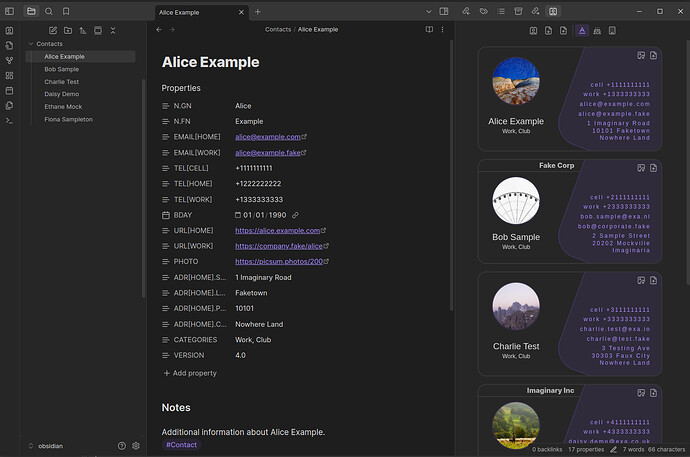Open the outline tab in right sidebar

(501, 11)
